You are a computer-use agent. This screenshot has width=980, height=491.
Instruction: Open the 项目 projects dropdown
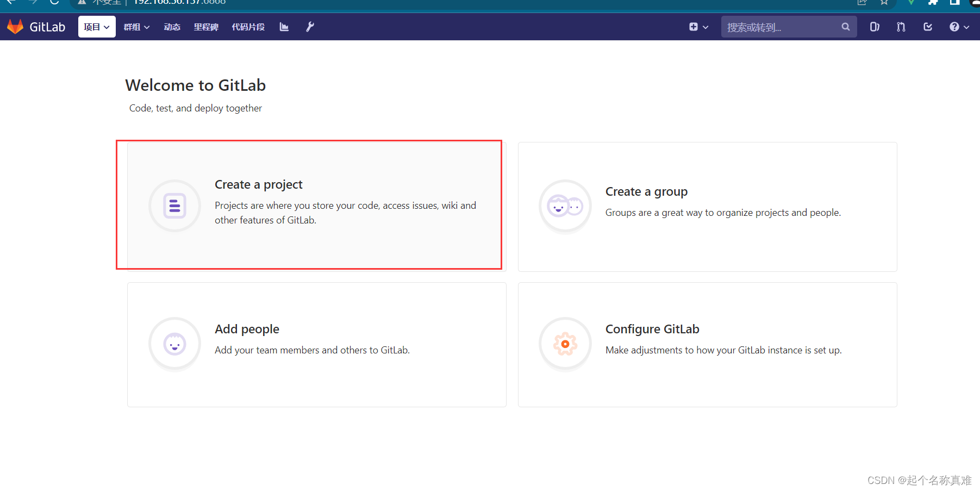tap(97, 27)
